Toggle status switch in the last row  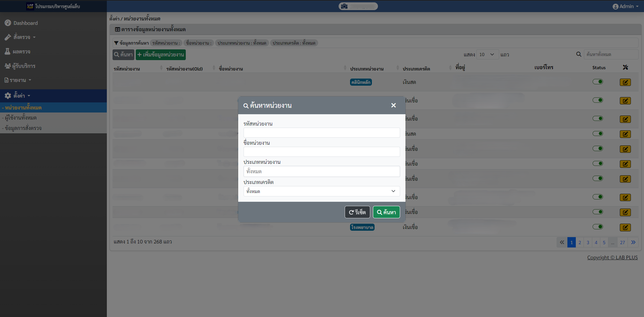coord(598,227)
